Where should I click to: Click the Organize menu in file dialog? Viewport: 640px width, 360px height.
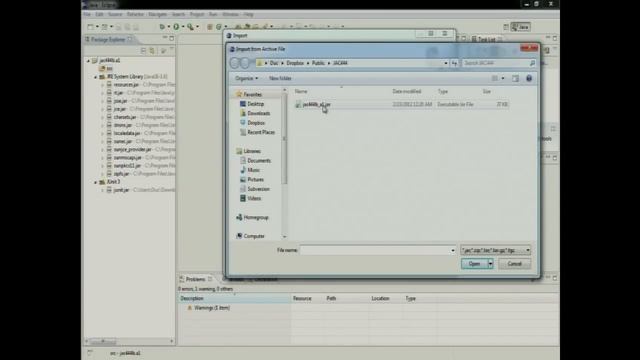point(247,78)
